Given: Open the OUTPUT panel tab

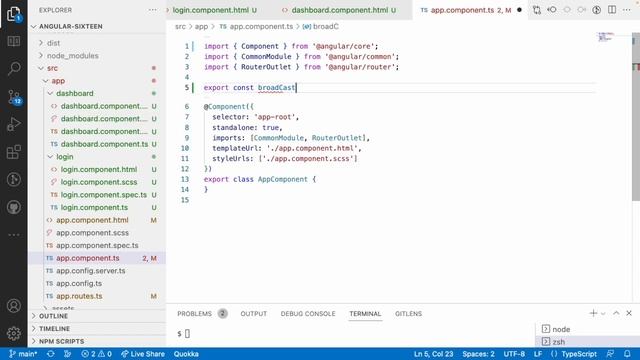Looking at the screenshot, I should (x=253, y=313).
